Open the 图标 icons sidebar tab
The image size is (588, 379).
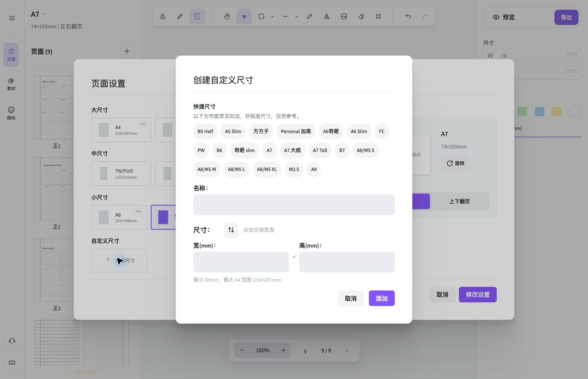pos(11,113)
